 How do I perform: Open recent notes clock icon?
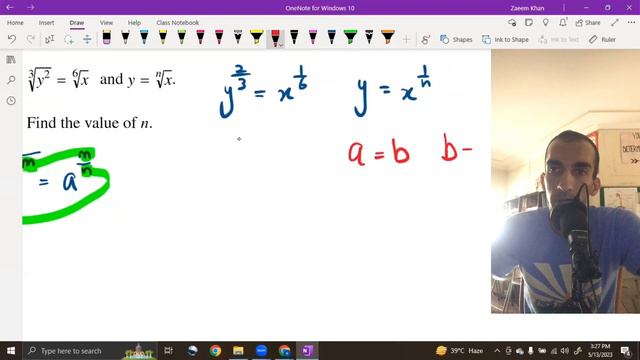click(11, 100)
